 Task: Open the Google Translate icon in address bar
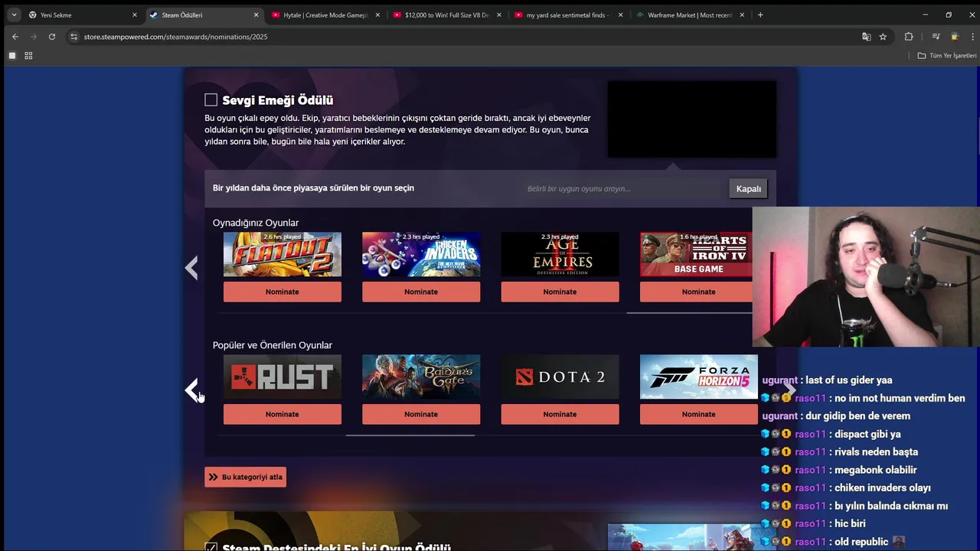click(866, 36)
